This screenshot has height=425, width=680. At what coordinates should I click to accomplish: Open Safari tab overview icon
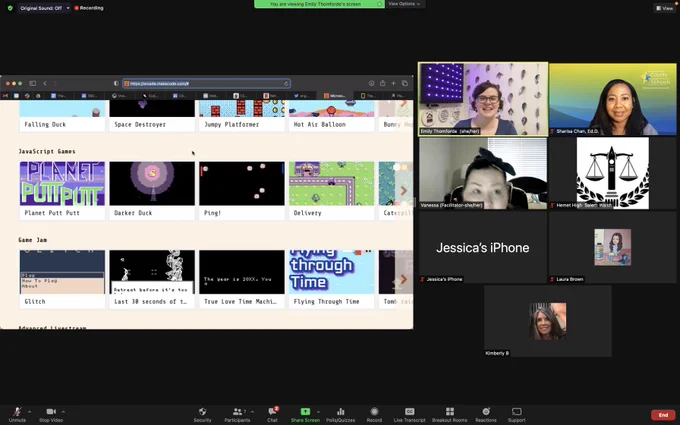405,83
